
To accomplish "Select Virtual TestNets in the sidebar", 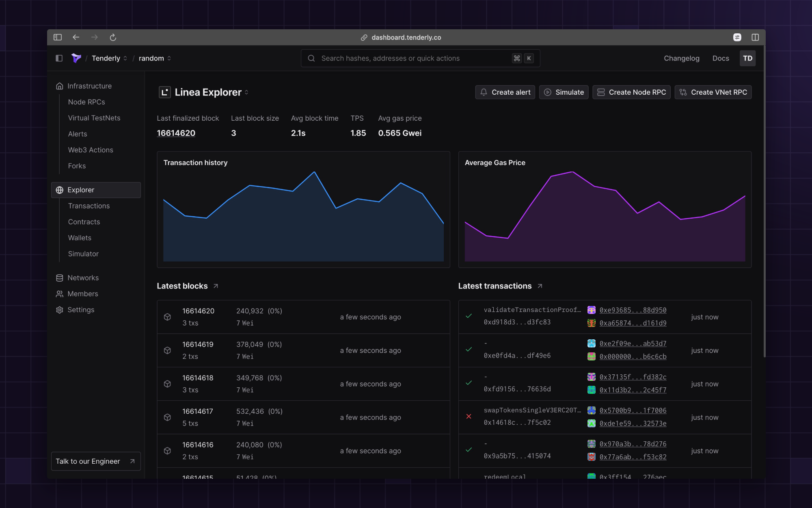I will 94,118.
